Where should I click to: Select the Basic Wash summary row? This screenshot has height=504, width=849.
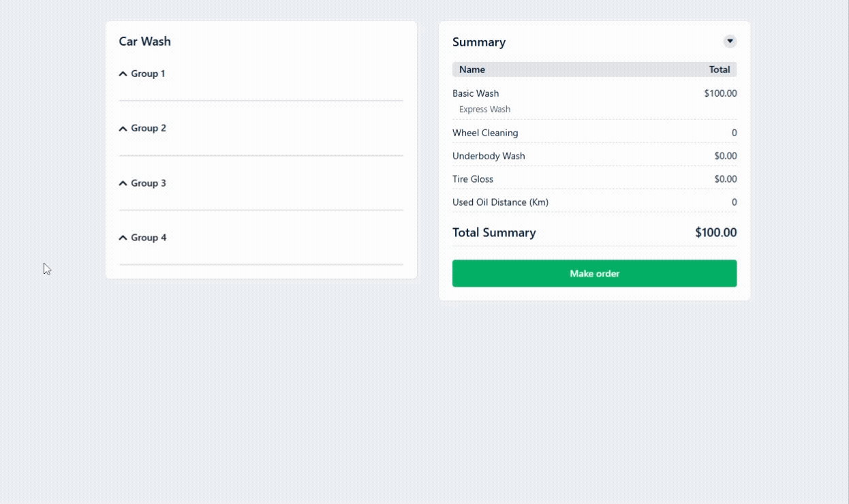pyautogui.click(x=476, y=93)
